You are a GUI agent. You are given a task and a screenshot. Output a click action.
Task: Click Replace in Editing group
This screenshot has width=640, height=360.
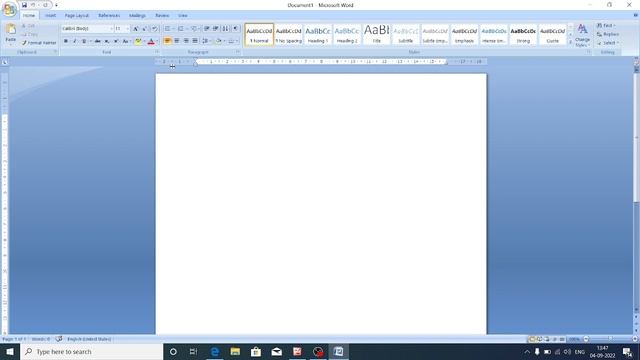[x=608, y=34]
